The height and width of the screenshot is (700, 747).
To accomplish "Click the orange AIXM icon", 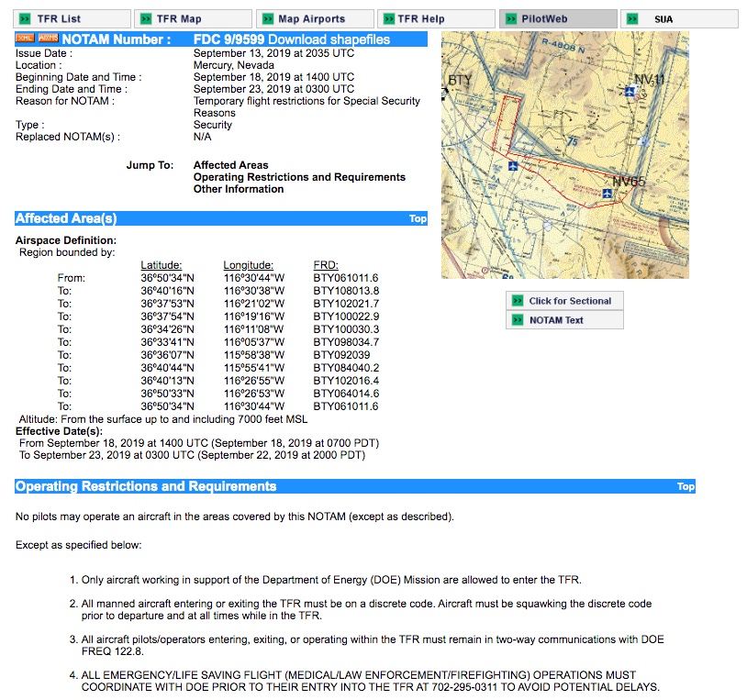I will 48,39.
